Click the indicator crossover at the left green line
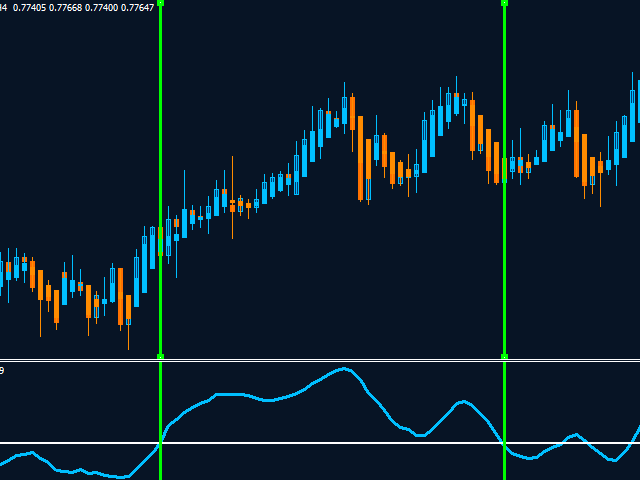This screenshot has width=640, height=480. [160, 443]
